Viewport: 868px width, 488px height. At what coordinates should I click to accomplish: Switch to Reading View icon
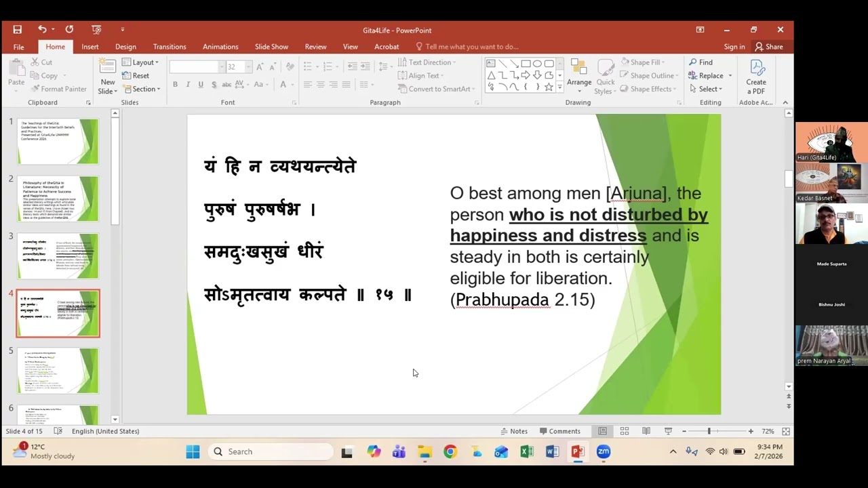tap(646, 431)
